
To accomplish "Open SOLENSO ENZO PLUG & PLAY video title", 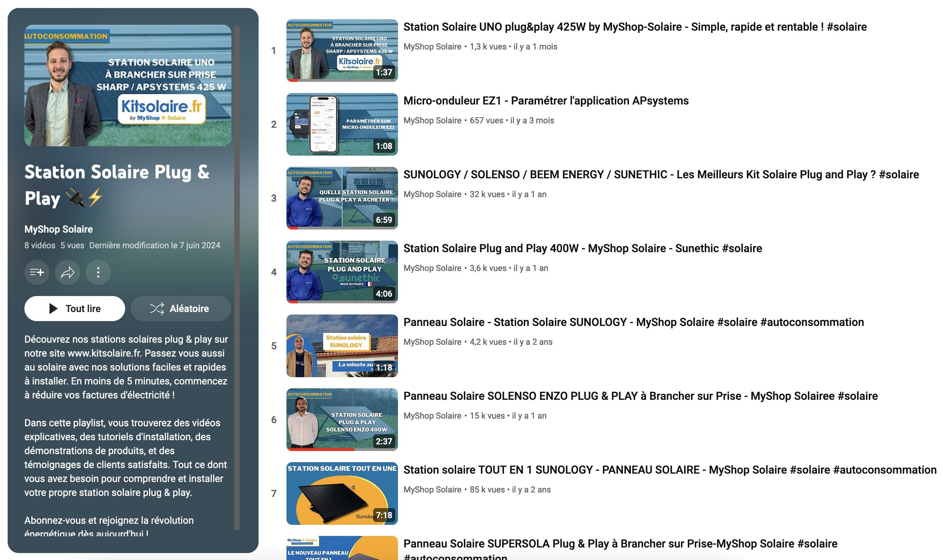I will click(x=640, y=396).
